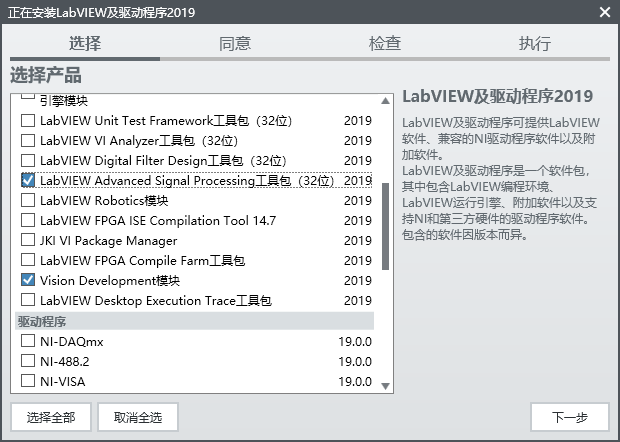Select 'NI-VISA' row text
The image size is (620, 442).
(x=62, y=382)
